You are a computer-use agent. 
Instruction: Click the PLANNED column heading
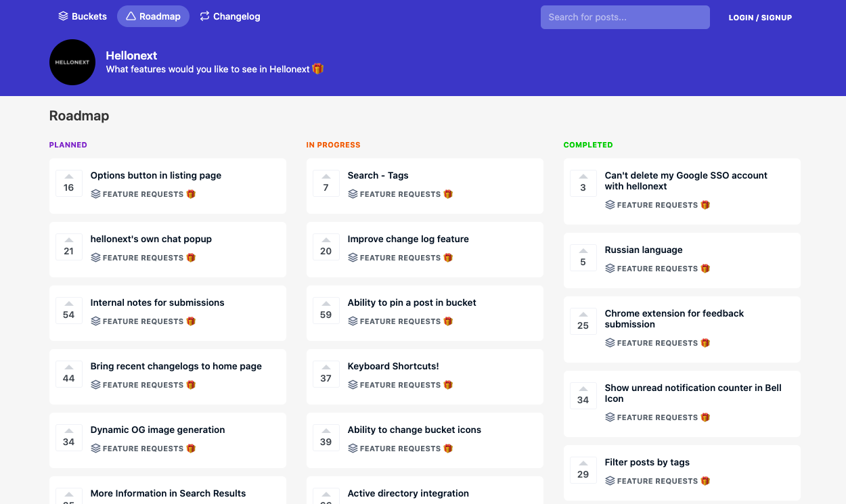(x=68, y=145)
